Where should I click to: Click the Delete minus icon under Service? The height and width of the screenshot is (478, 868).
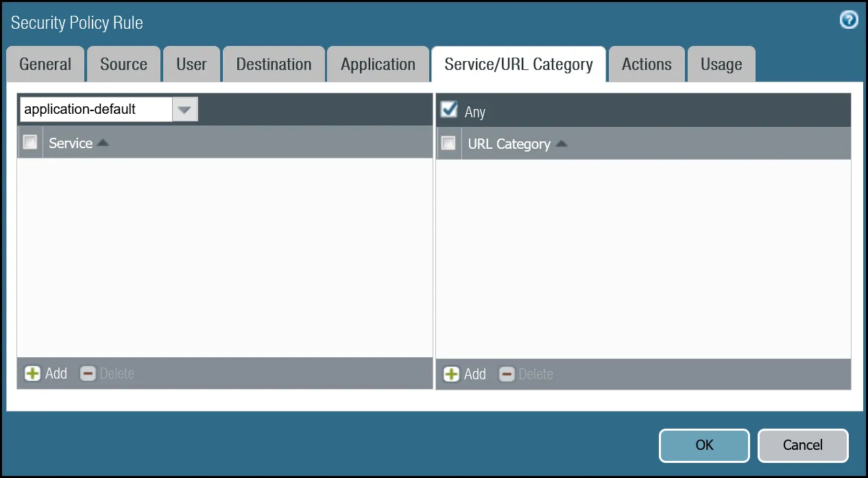(x=88, y=373)
